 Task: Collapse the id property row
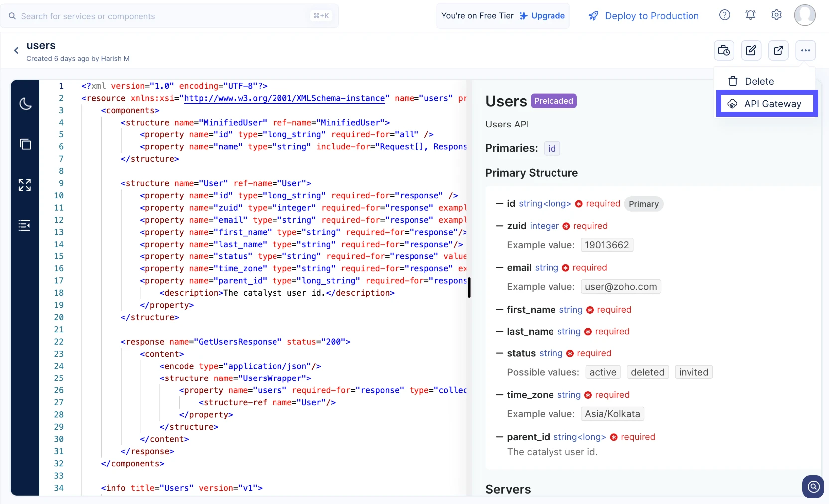[500, 204]
